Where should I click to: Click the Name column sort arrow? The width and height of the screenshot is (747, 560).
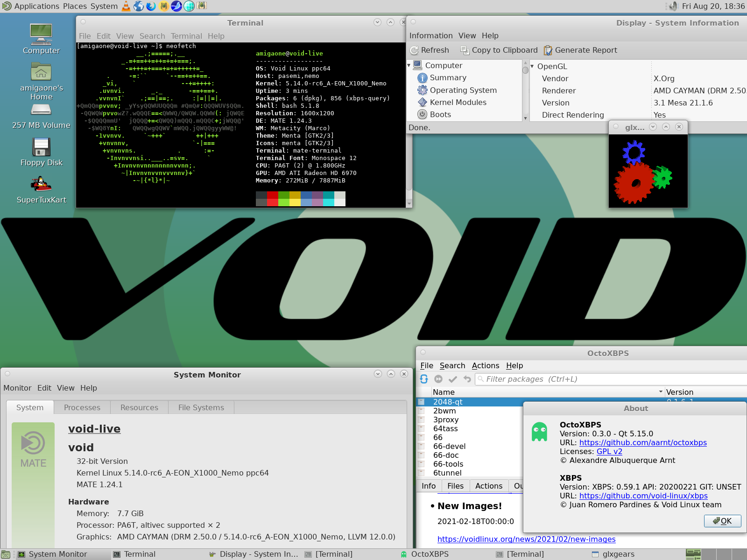click(x=661, y=392)
